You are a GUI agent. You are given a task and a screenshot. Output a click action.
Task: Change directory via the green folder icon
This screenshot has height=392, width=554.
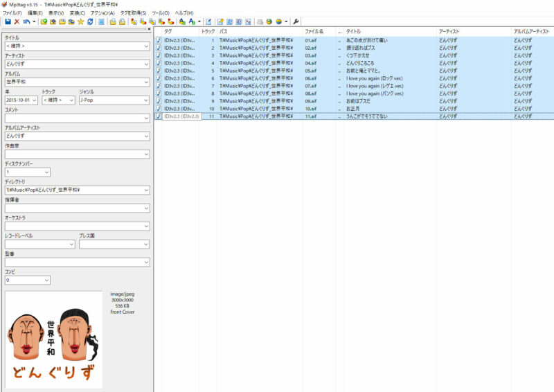pyautogui.click(x=44, y=21)
